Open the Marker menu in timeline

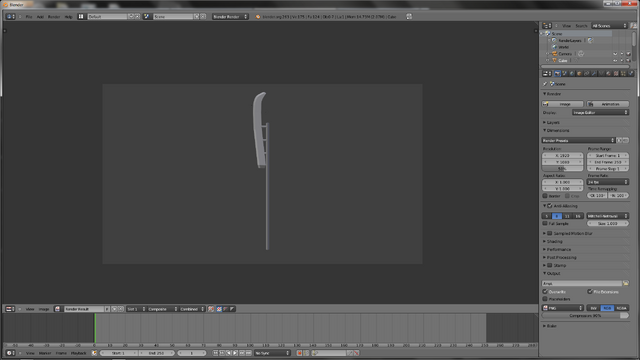45,353
